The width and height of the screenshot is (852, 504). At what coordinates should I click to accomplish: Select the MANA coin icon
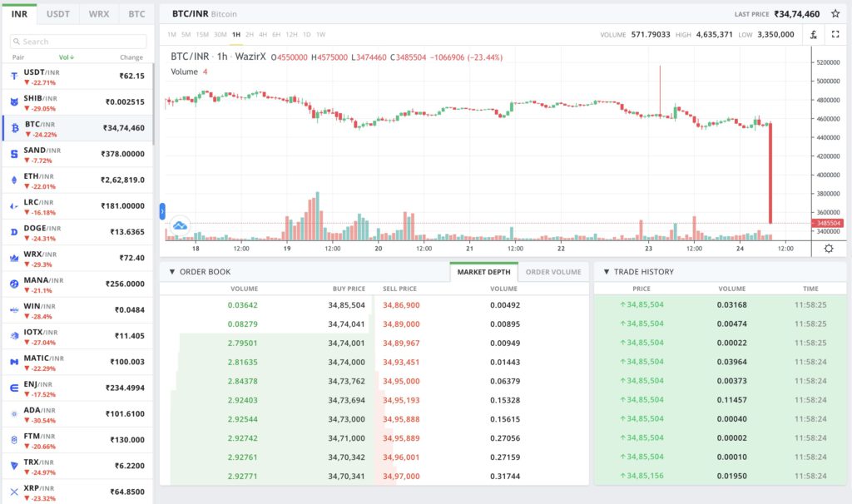tap(14, 284)
